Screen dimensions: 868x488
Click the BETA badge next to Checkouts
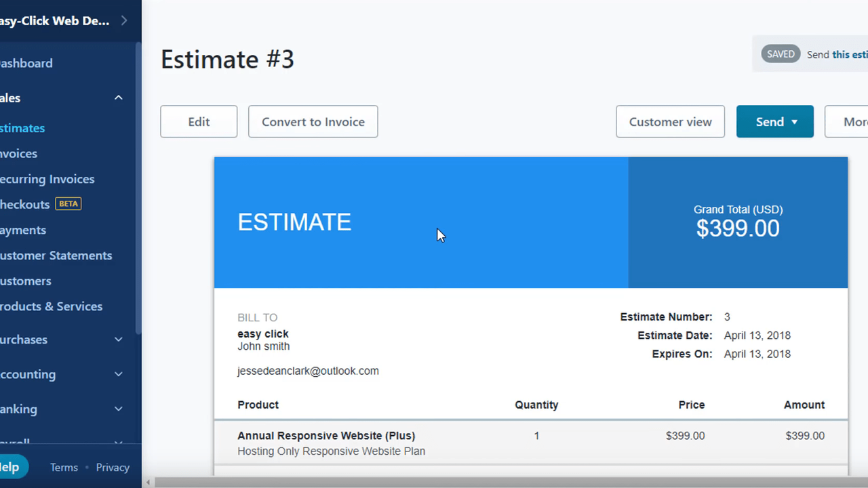point(68,203)
